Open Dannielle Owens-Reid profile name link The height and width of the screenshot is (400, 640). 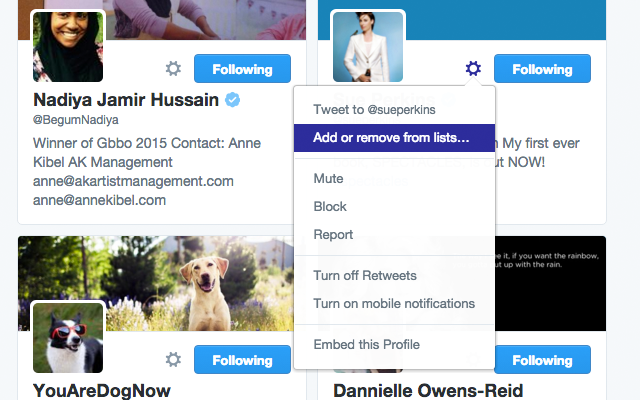(428, 391)
